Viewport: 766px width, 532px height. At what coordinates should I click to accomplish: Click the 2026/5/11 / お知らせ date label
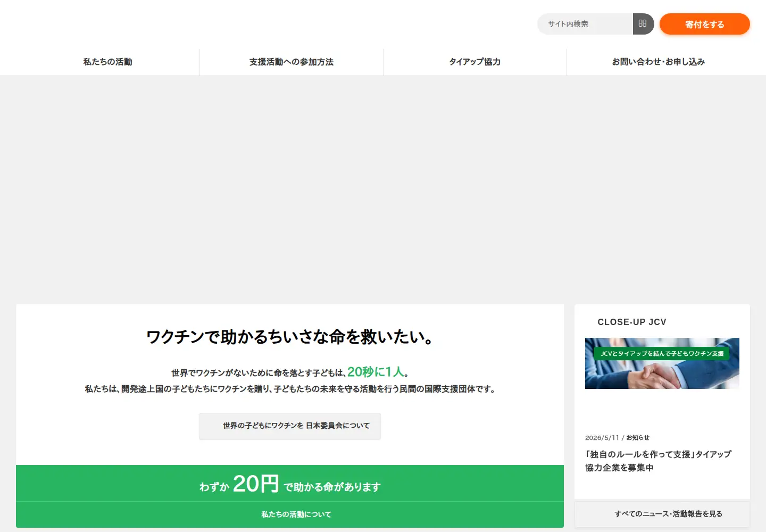click(617, 438)
